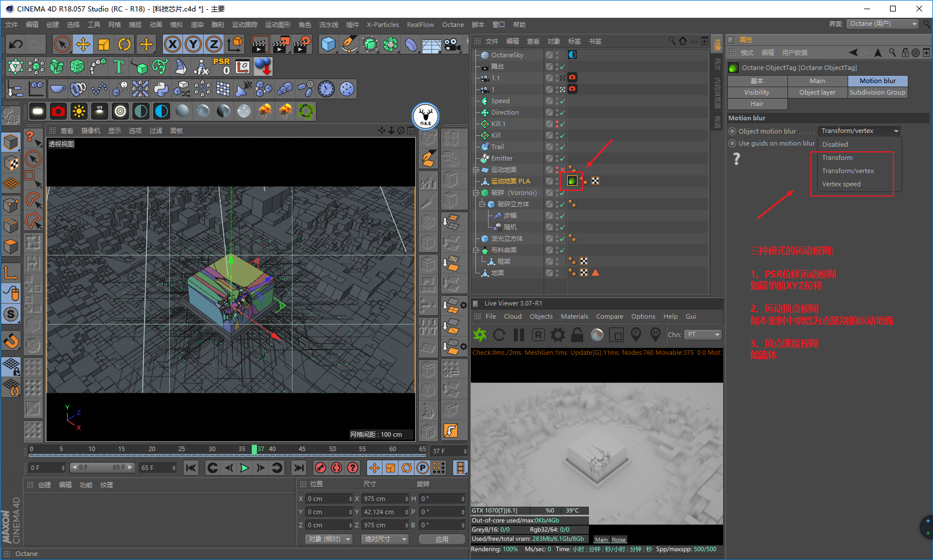Open the Octane menu in the menu bar
Screen dimensions: 933x560
[453, 25]
